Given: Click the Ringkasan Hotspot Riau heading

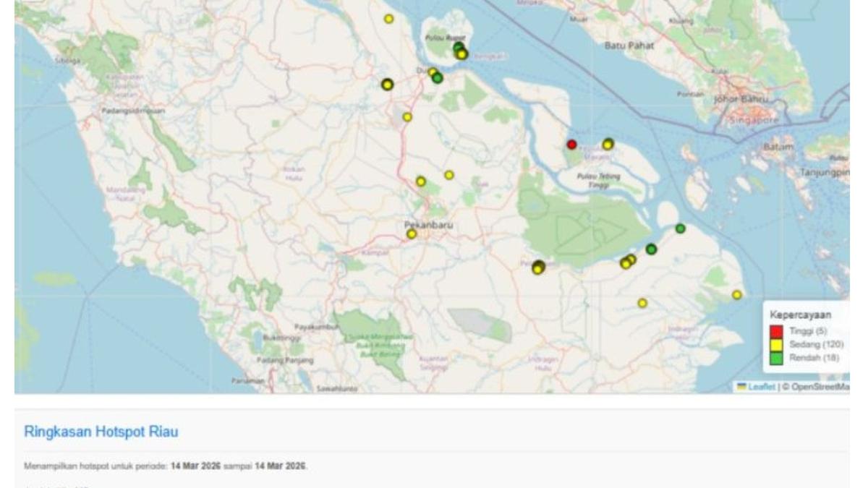Looking at the screenshot, I should point(101,432).
